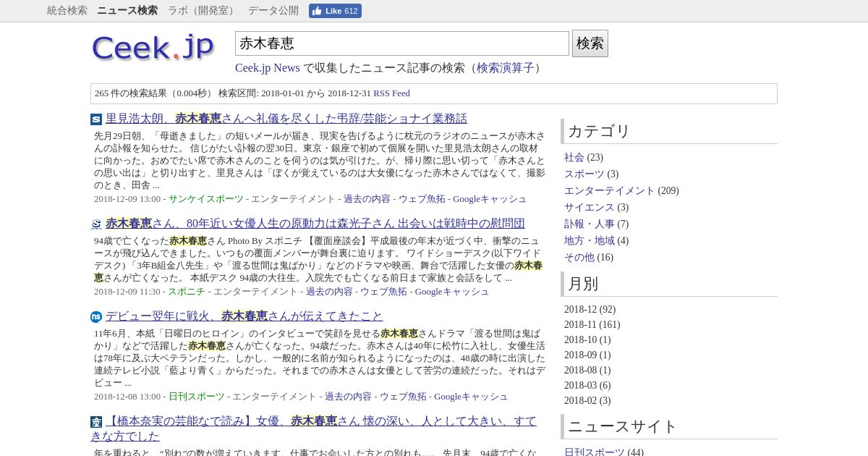The width and height of the screenshot is (868, 456).
Task: Filter by category その他
Action: 579,257
